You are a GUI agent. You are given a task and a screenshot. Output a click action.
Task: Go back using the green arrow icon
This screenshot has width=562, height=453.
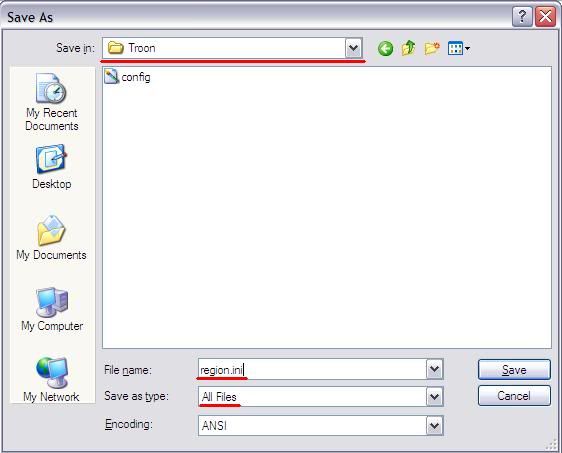click(x=385, y=48)
